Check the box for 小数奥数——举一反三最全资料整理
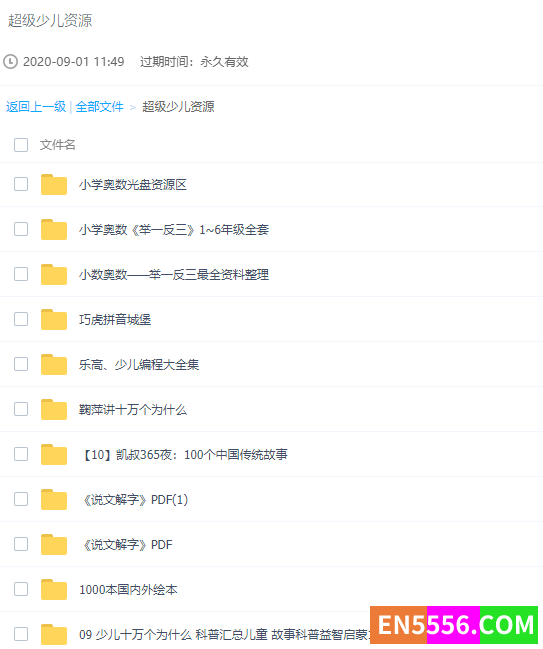 click(x=21, y=274)
